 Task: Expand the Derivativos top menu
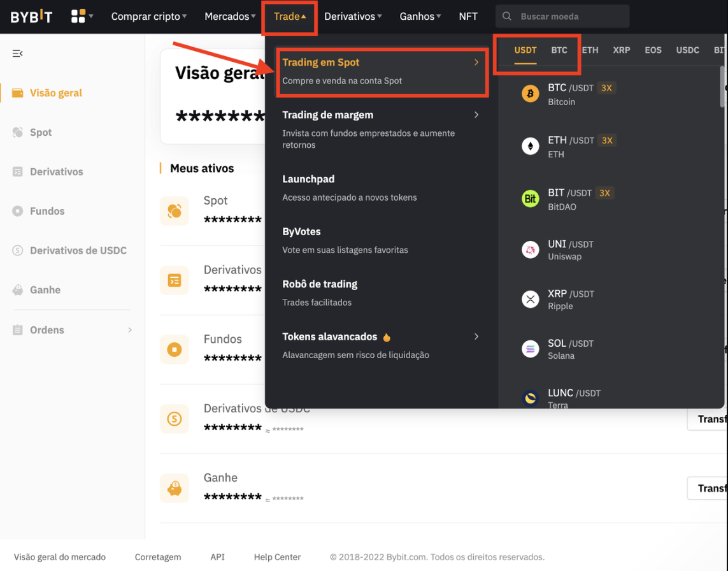[x=353, y=17]
